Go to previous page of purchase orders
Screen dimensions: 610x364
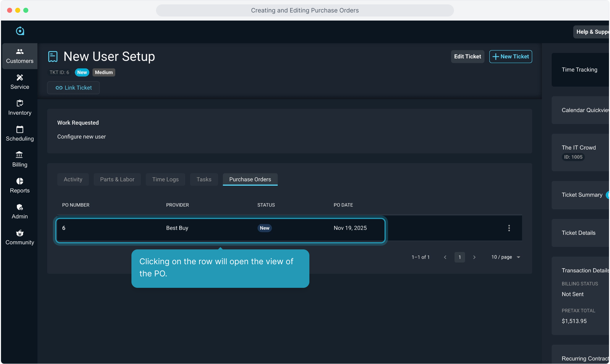445,257
